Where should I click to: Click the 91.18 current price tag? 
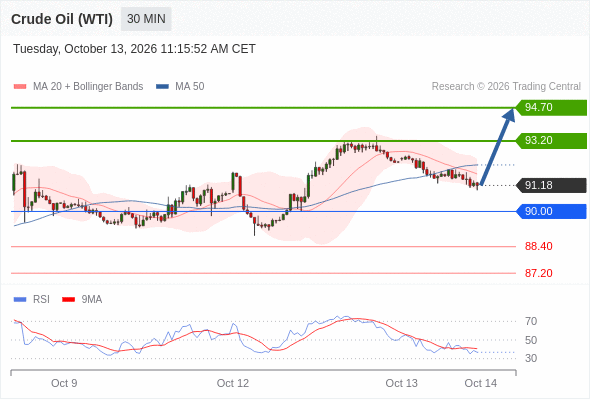(551, 185)
